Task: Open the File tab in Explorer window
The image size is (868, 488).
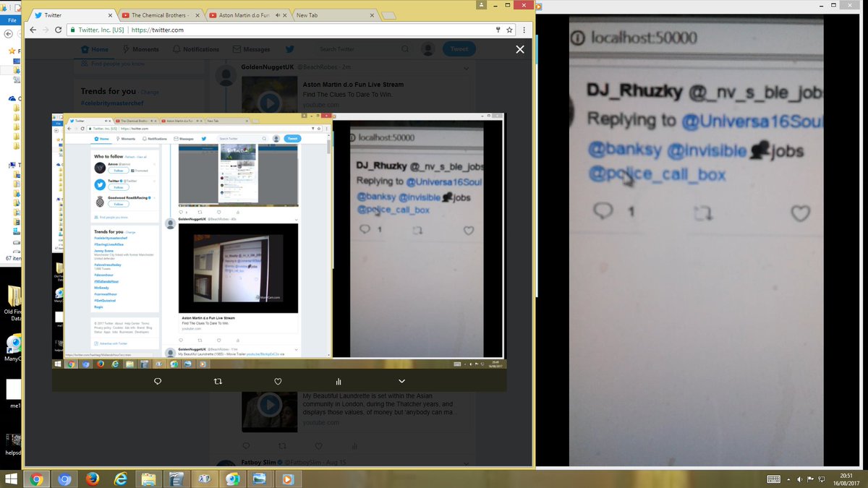Action: pyautogui.click(x=12, y=21)
